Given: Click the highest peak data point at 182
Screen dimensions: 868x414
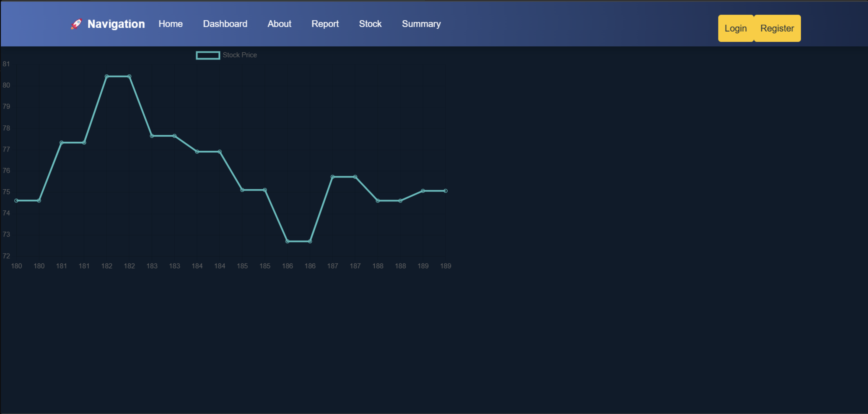Looking at the screenshot, I should click(x=107, y=76).
